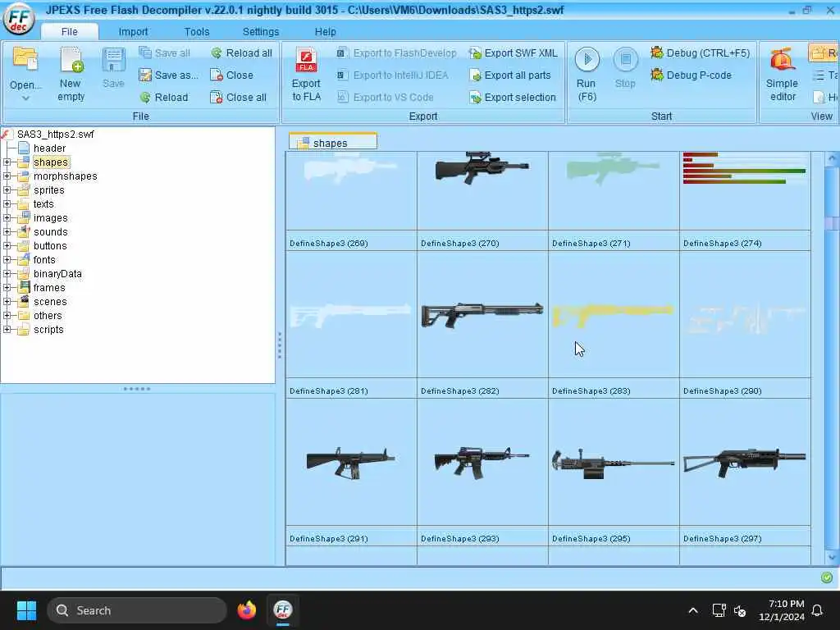
Task: Click Reload all
Action: 242,52
